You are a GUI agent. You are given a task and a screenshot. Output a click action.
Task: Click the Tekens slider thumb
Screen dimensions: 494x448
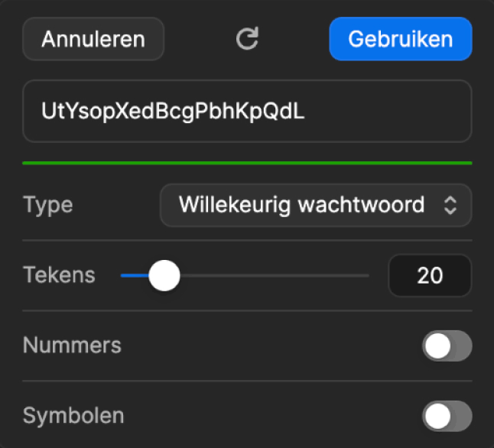[164, 275]
